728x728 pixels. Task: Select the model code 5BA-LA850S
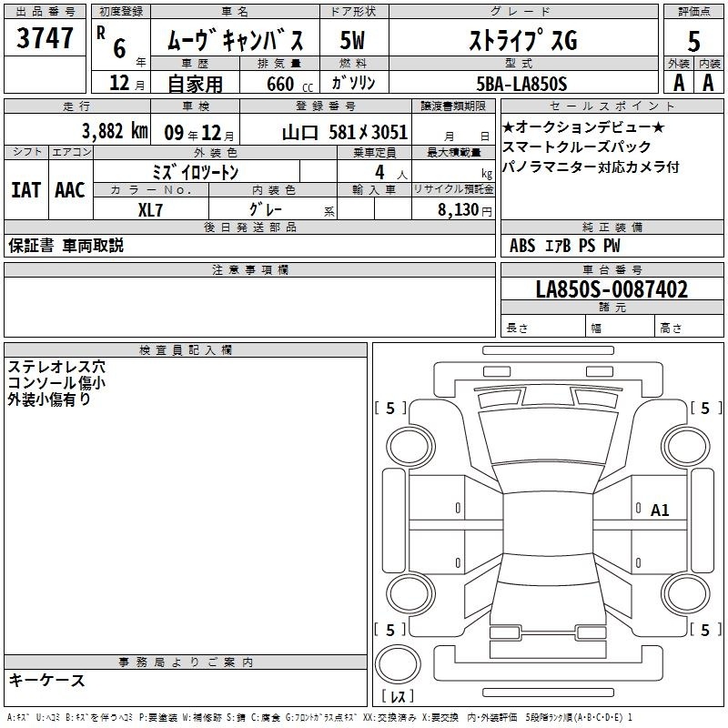click(522, 84)
